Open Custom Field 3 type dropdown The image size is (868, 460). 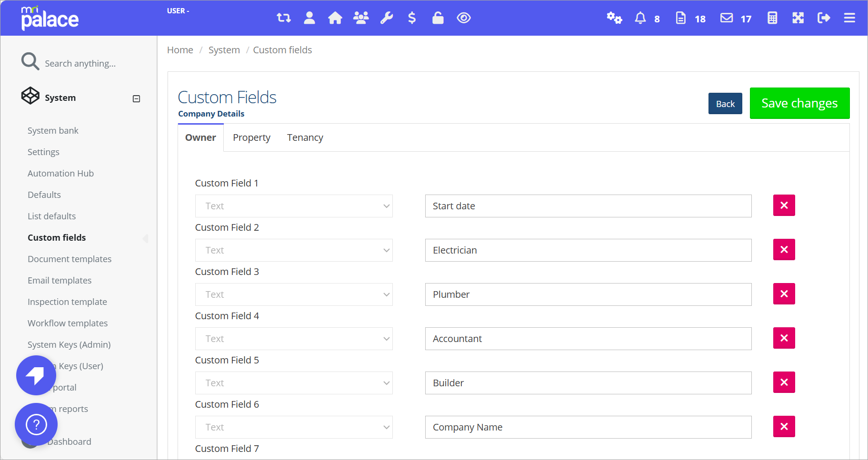294,294
